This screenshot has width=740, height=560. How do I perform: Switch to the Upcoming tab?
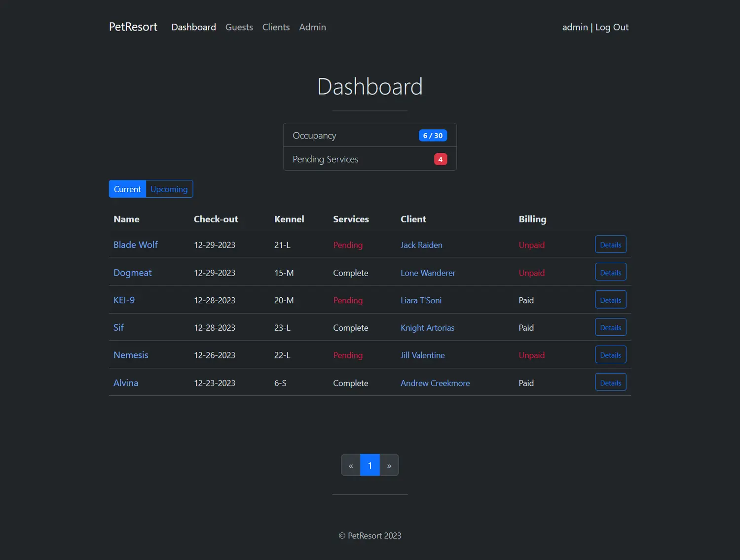(169, 189)
